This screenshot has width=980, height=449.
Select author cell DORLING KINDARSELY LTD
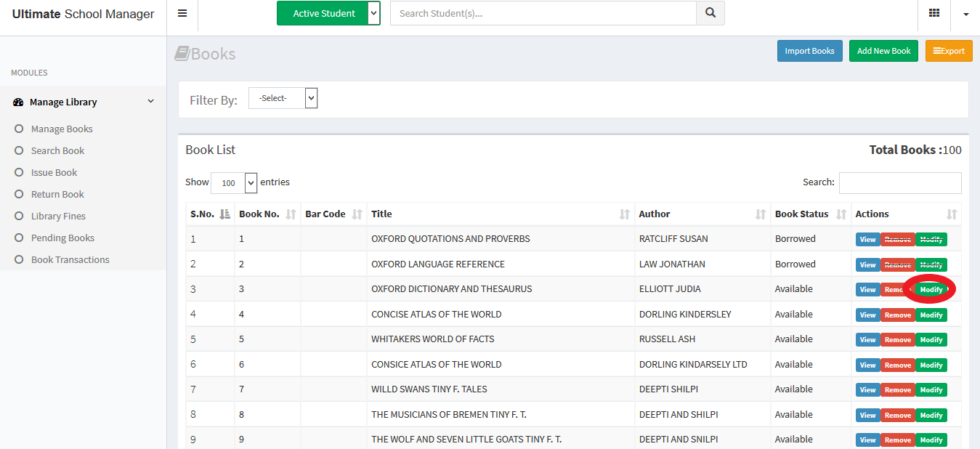point(693,364)
